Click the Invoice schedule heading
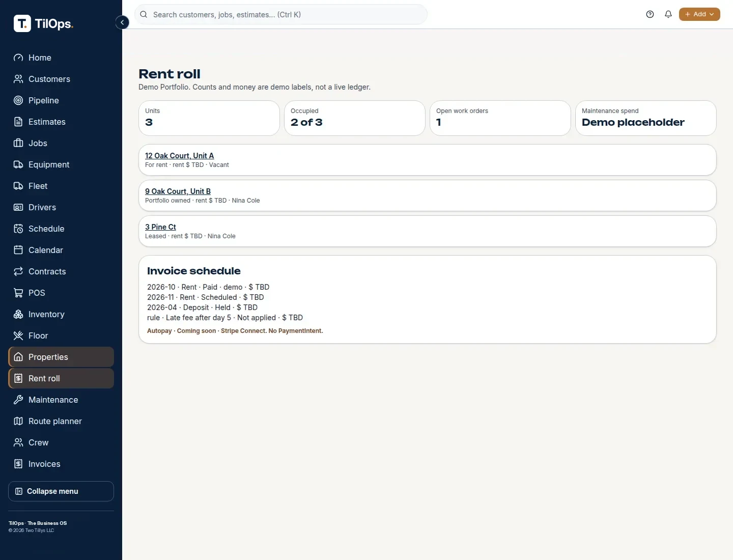Screen dimensions: 733x560 [194, 271]
